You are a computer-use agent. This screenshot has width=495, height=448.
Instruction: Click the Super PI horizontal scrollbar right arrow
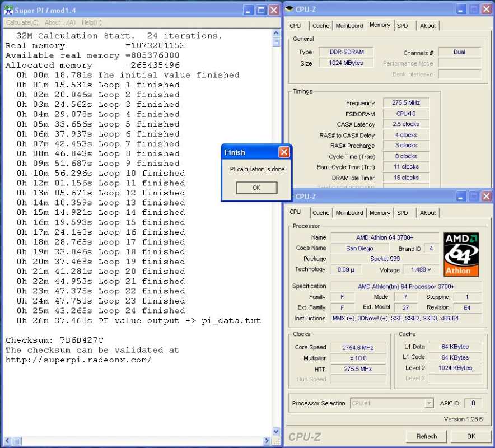tap(267, 441)
